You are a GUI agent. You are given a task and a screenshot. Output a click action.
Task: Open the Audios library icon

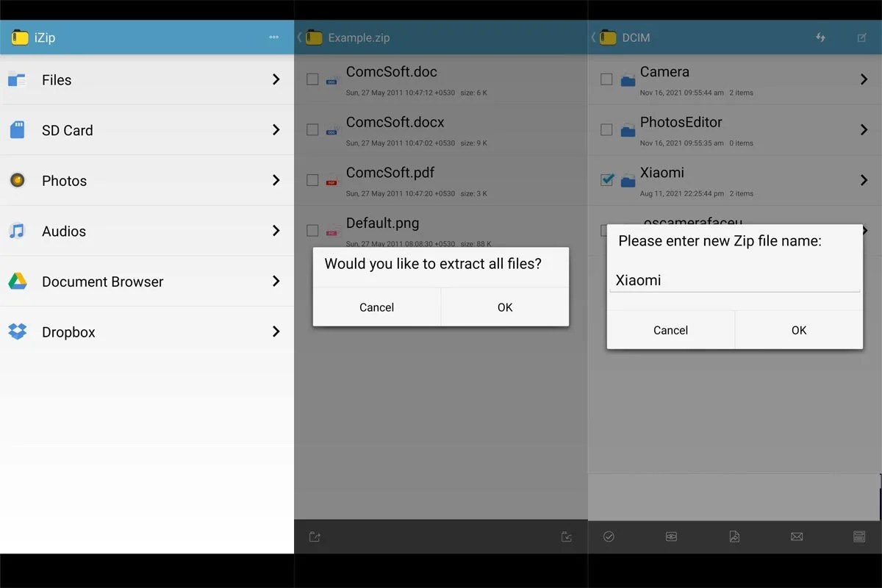click(18, 231)
